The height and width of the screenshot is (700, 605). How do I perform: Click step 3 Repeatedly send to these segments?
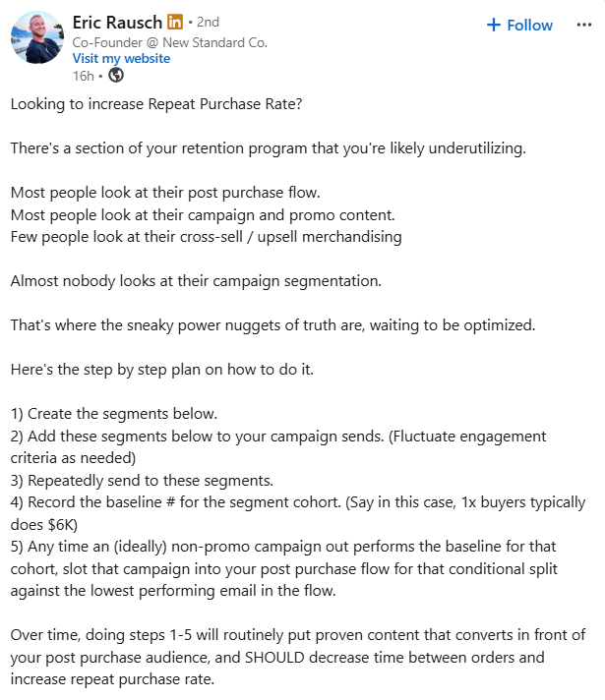point(142,481)
